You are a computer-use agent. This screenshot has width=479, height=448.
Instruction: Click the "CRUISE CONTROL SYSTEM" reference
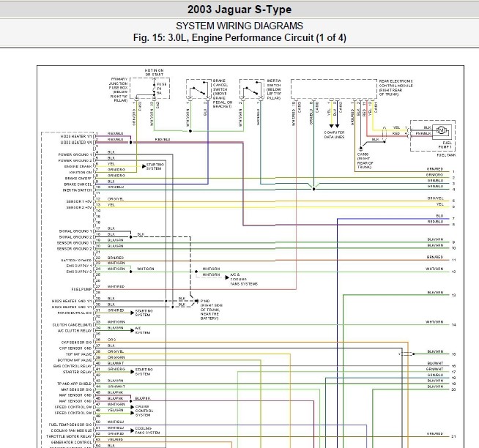[x=144, y=411]
